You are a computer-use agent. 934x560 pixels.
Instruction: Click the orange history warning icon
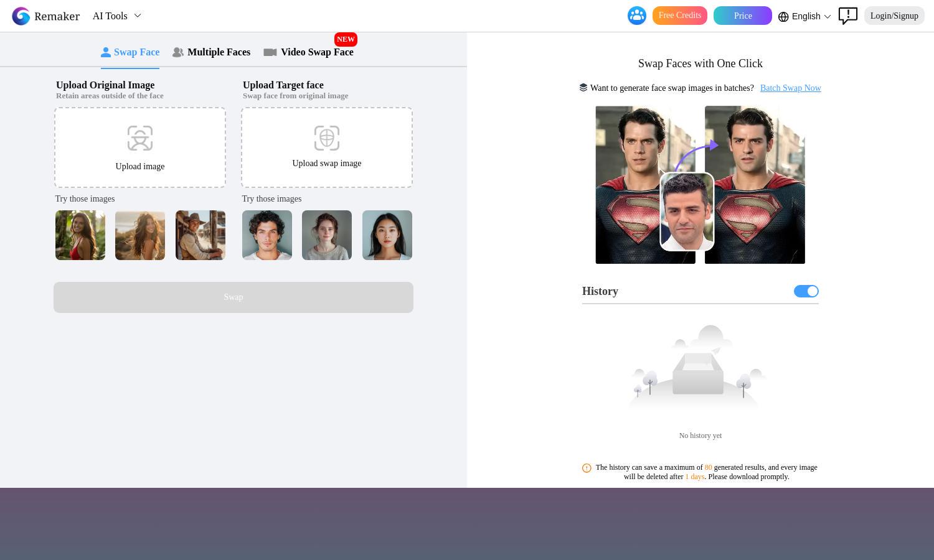(x=587, y=468)
